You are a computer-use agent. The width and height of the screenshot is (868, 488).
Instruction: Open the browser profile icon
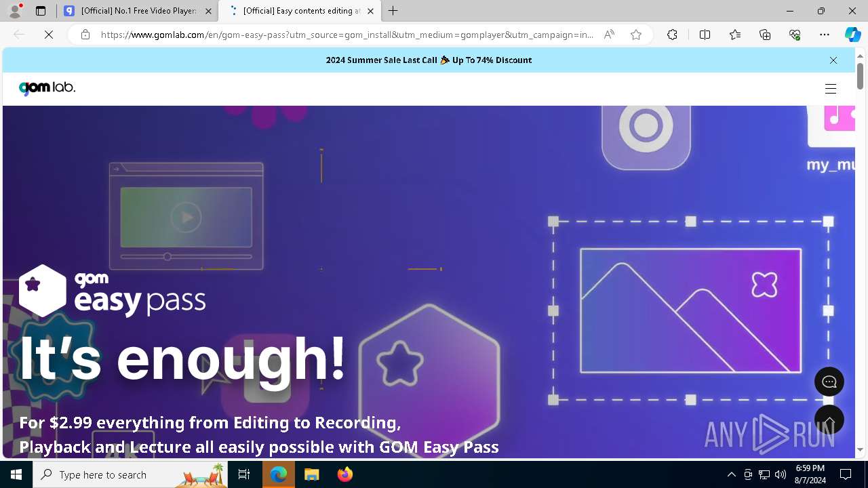[x=14, y=11]
